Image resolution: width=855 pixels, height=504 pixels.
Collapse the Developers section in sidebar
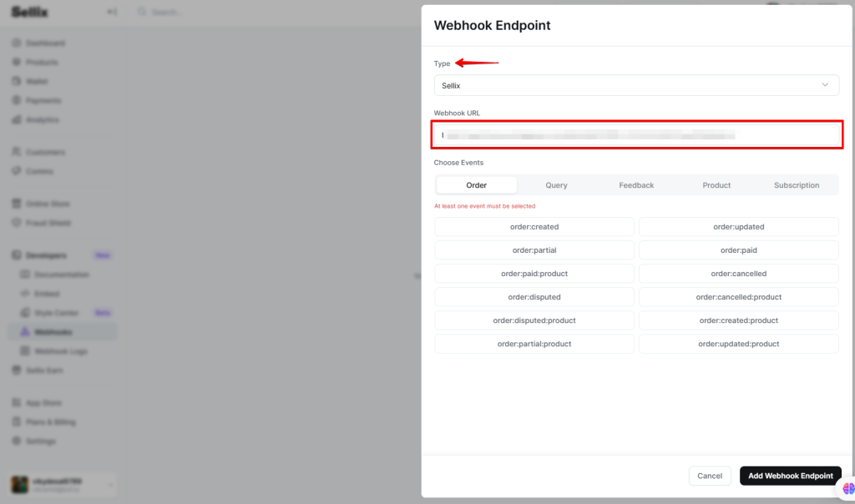pos(46,255)
